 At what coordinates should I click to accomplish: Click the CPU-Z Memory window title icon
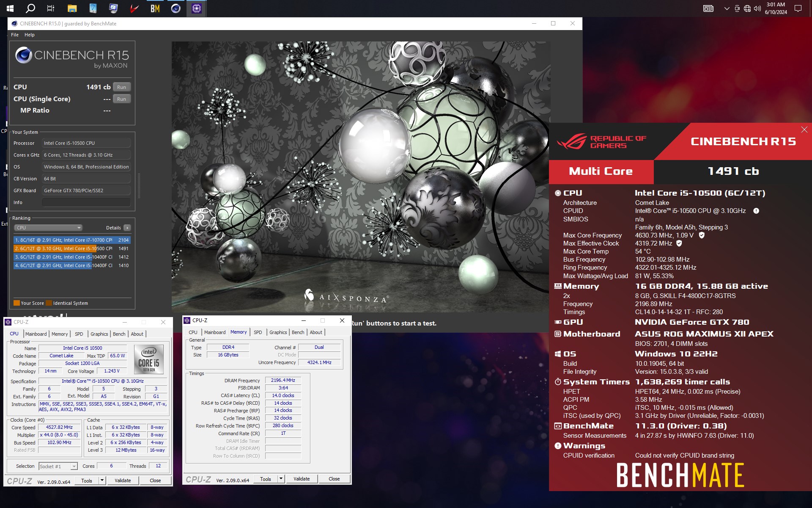click(187, 320)
